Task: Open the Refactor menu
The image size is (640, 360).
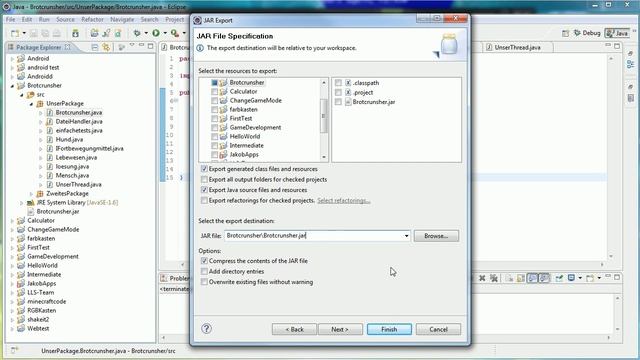Action: (x=92, y=19)
